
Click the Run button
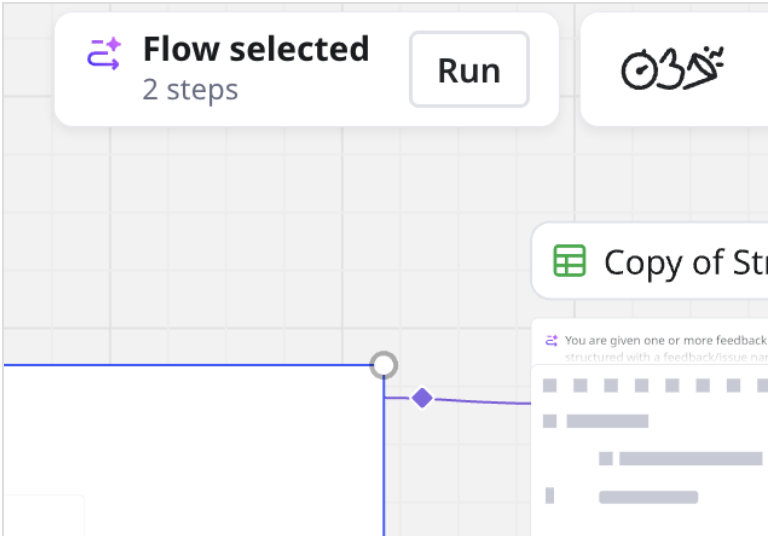click(469, 70)
